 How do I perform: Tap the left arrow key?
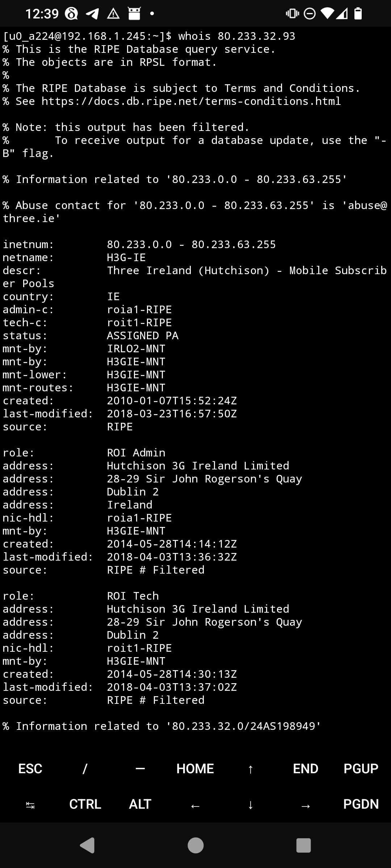[195, 805]
